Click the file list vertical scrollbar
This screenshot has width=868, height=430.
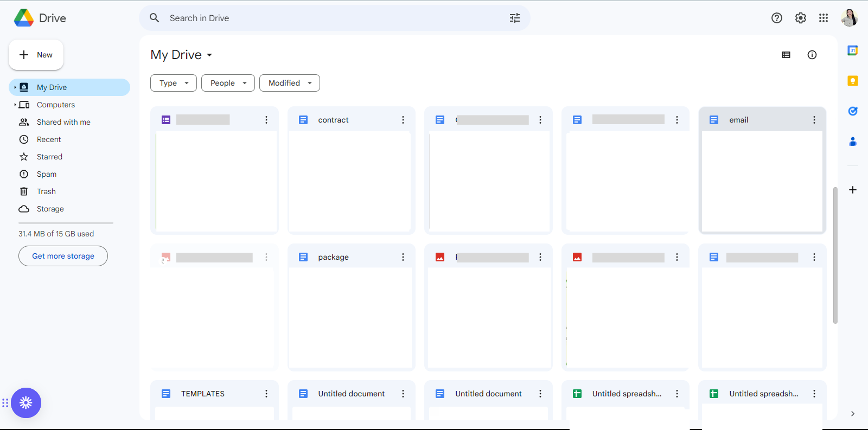point(835,255)
